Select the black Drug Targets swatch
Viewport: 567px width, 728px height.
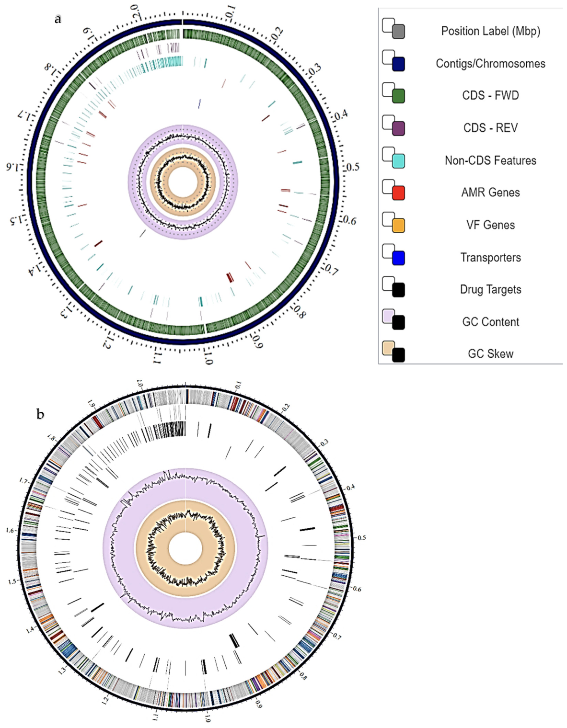pos(398,290)
